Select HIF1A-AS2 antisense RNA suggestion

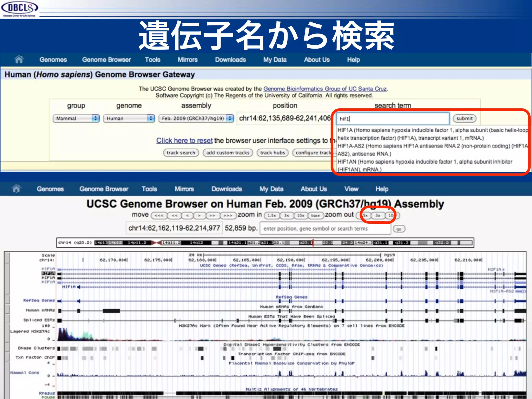[433, 150]
